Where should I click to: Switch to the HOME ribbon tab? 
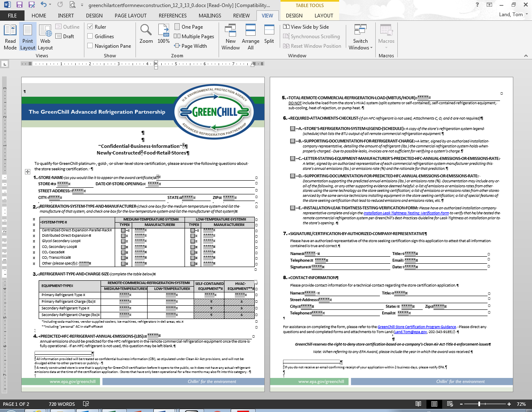39,16
